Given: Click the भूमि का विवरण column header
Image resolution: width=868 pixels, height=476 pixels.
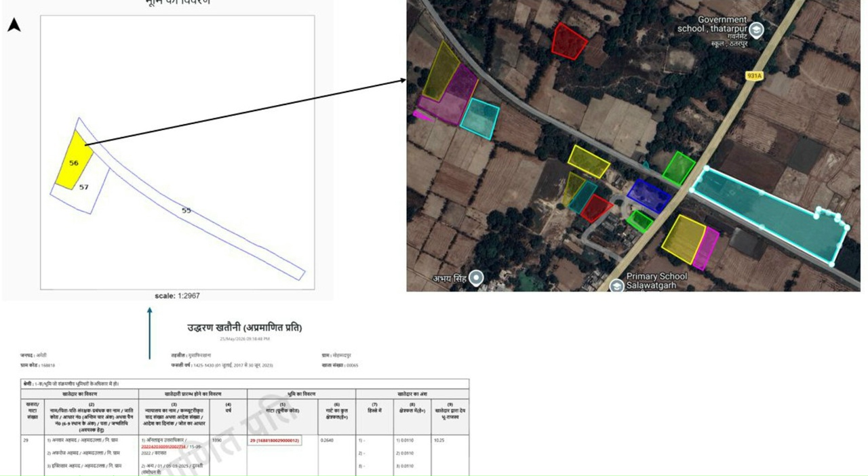Looking at the screenshot, I should tap(301, 394).
